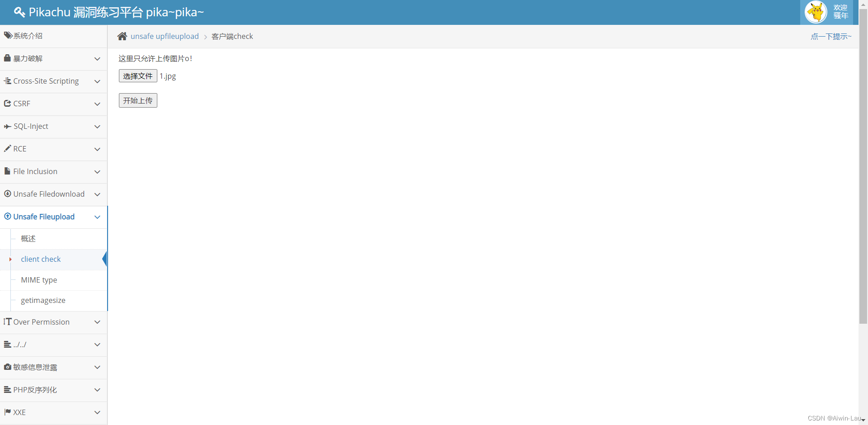Expand the RCE chevron

coord(97,149)
